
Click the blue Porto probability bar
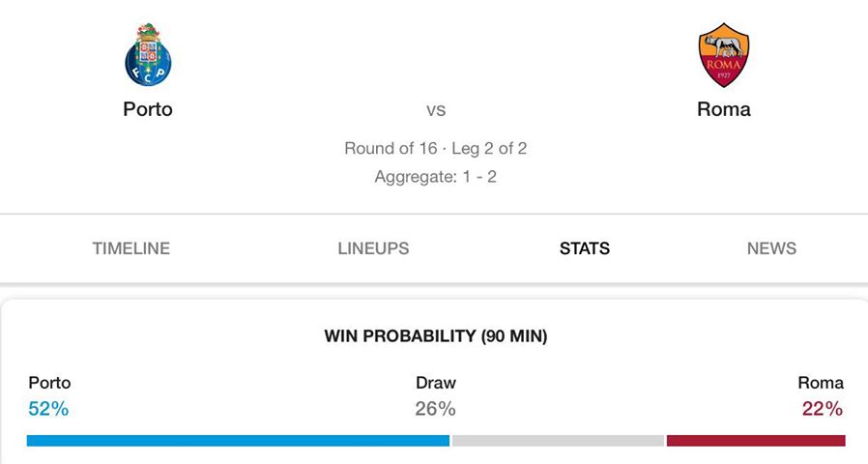[238, 441]
